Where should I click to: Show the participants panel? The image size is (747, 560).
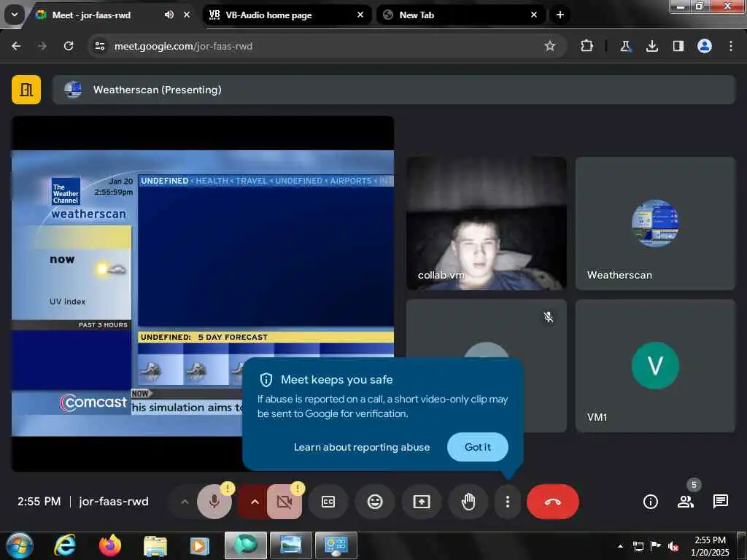[686, 502]
